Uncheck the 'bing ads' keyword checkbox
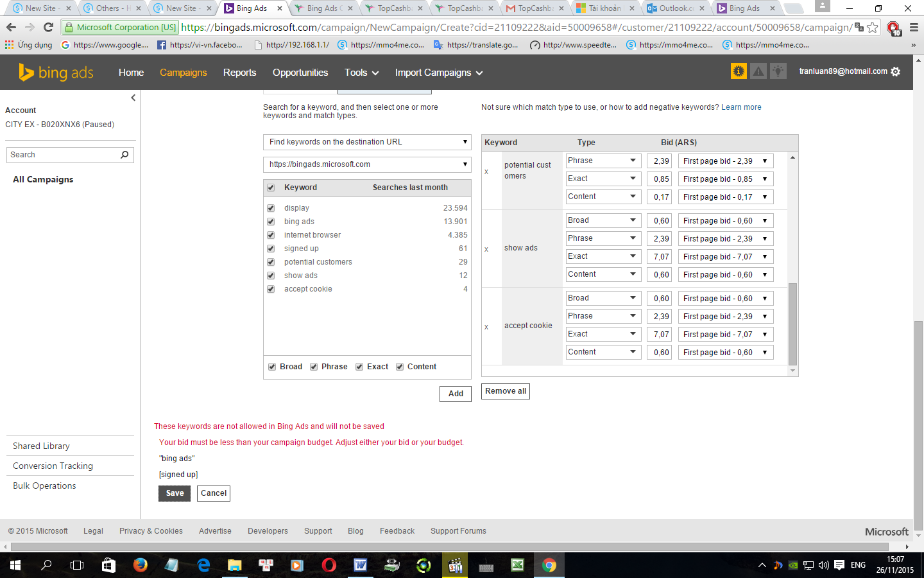The image size is (924, 578). point(271,222)
